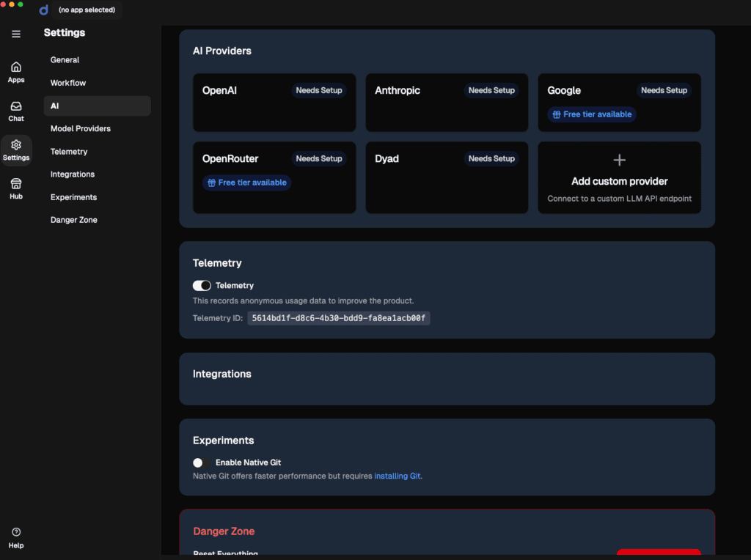Open the Help question mark icon
This screenshot has width=751, height=560.
pos(16,532)
